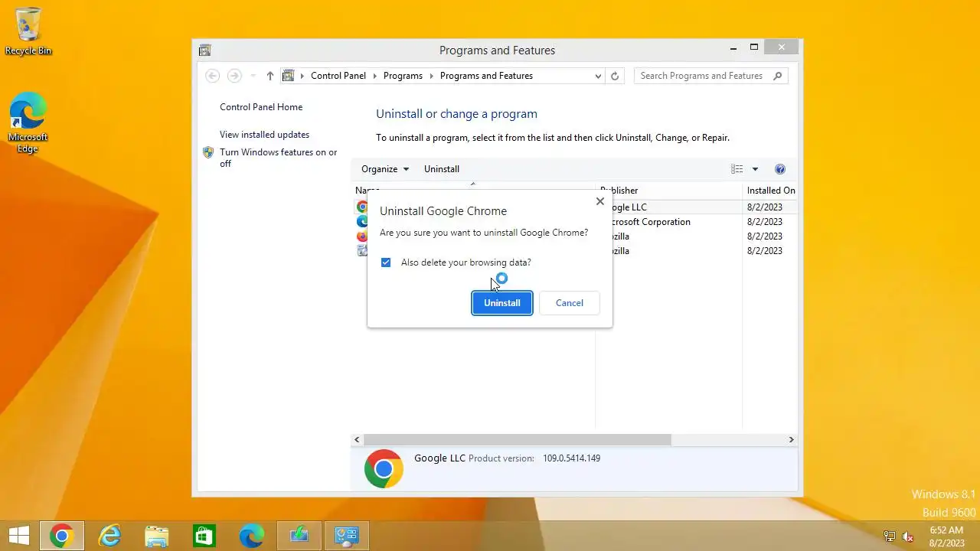Click the 8/2/2023 date in Google LLC row

tap(765, 207)
